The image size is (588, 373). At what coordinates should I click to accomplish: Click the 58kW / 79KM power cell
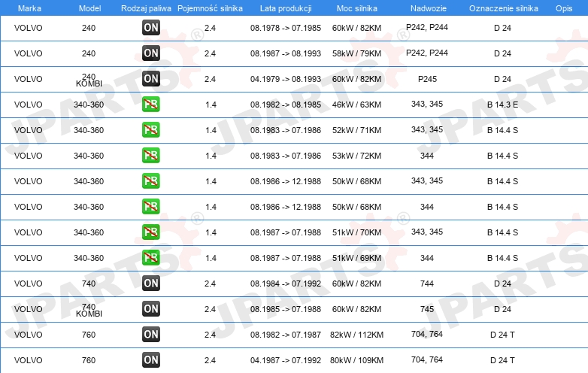[356, 53]
